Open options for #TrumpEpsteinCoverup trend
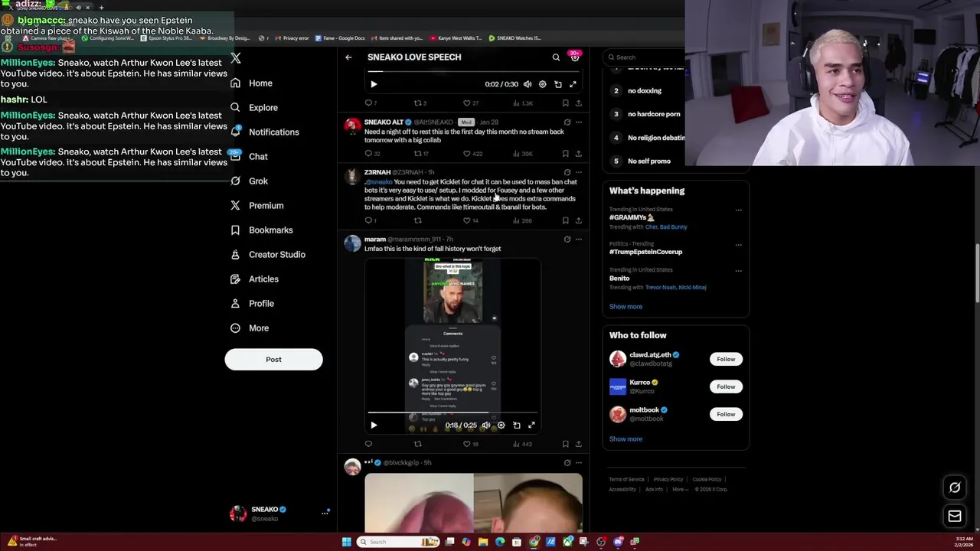Viewport: 980px width, 551px height. (x=738, y=245)
